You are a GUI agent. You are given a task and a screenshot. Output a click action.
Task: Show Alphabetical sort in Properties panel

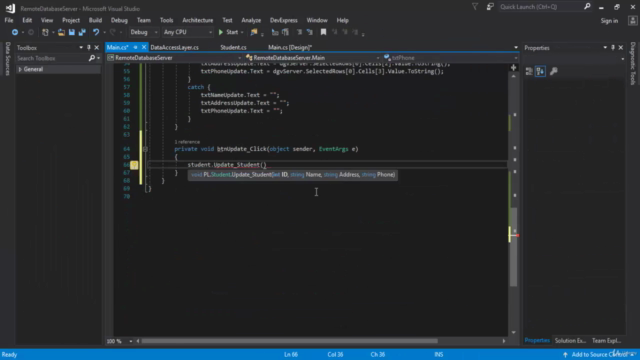click(x=540, y=71)
